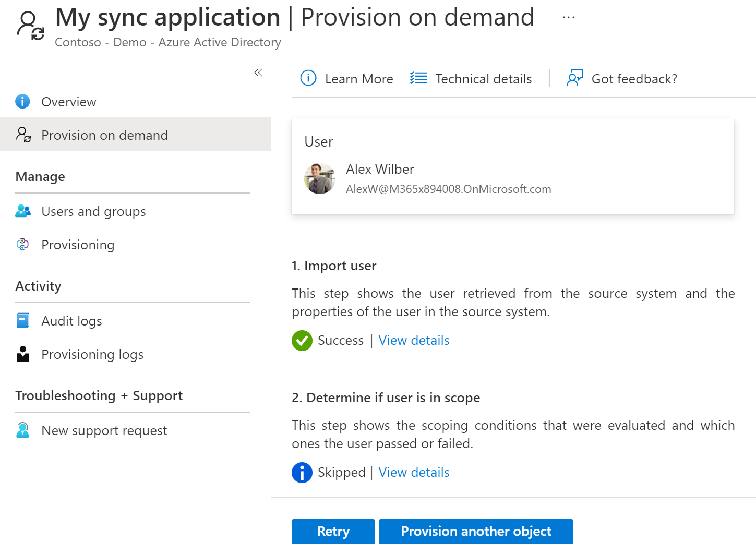Click the New support request icon

(x=23, y=430)
